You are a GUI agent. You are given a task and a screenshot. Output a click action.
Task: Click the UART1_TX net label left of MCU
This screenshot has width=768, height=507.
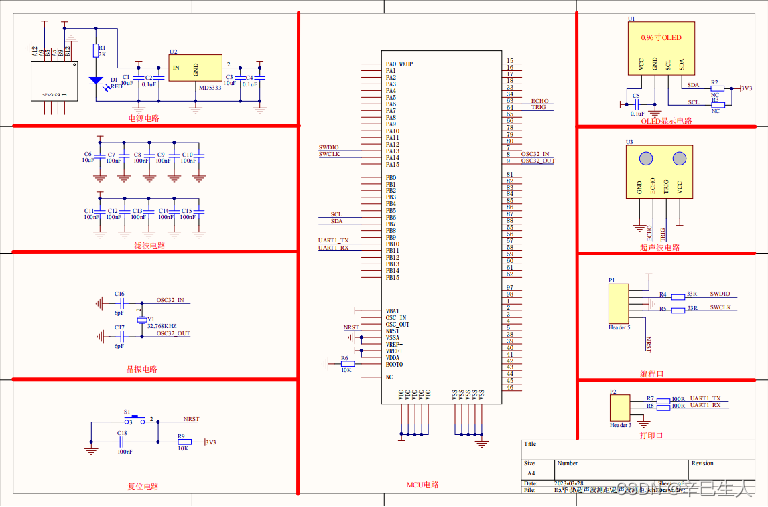pos(333,241)
